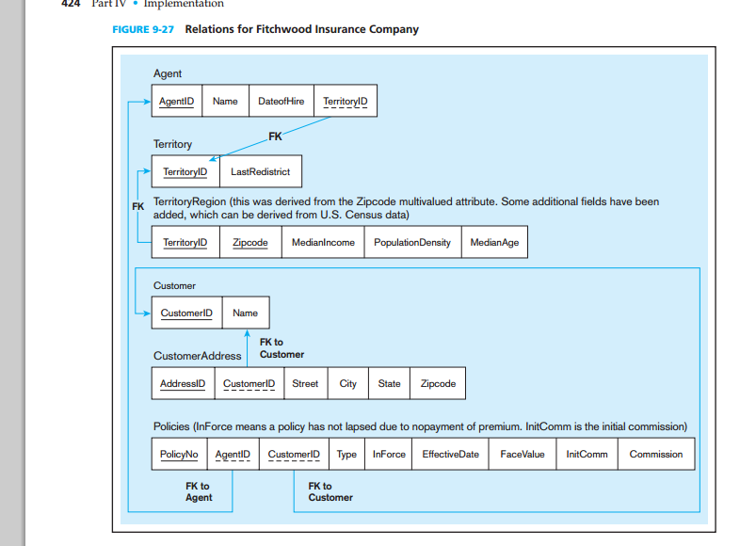Click the Name cell in the Customer relation
Viewport: 756px width, 546px height.
[246, 313]
